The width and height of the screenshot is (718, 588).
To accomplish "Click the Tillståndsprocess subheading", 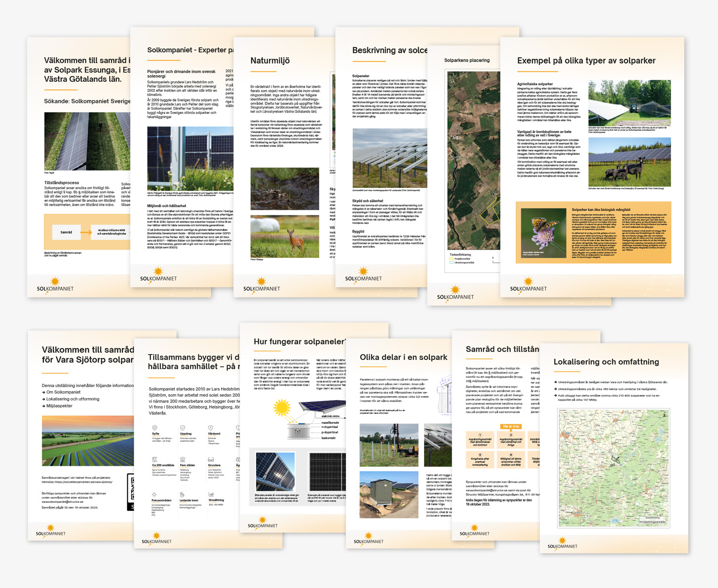I will [x=61, y=183].
